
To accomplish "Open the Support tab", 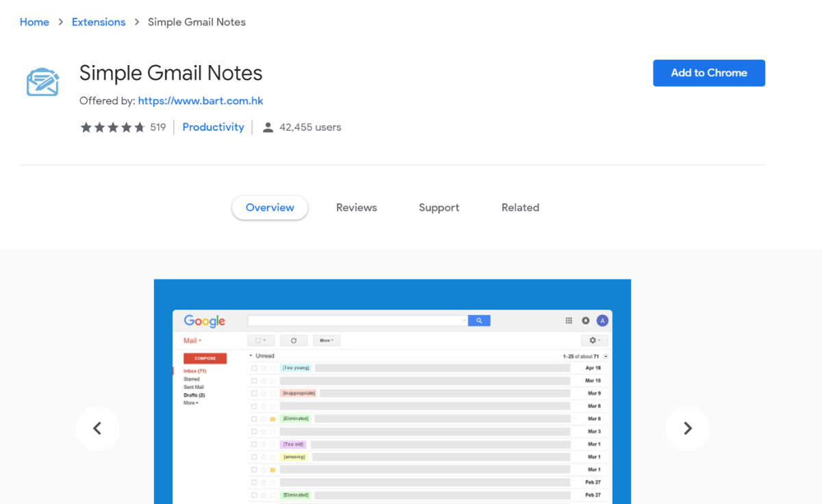I will pos(438,207).
